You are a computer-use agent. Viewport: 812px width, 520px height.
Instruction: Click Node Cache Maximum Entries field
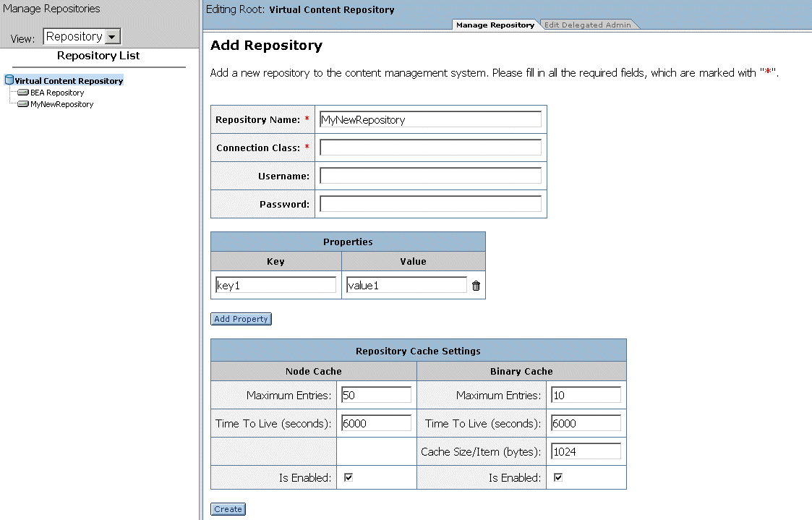377,395
